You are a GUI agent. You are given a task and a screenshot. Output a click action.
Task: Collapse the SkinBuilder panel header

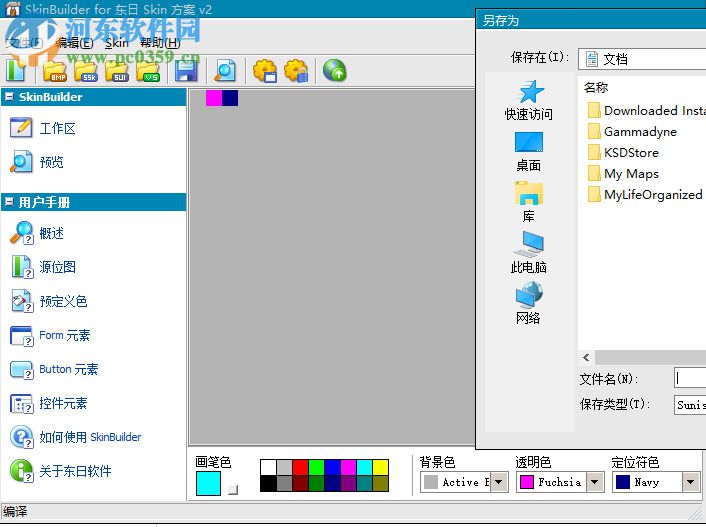click(9, 96)
